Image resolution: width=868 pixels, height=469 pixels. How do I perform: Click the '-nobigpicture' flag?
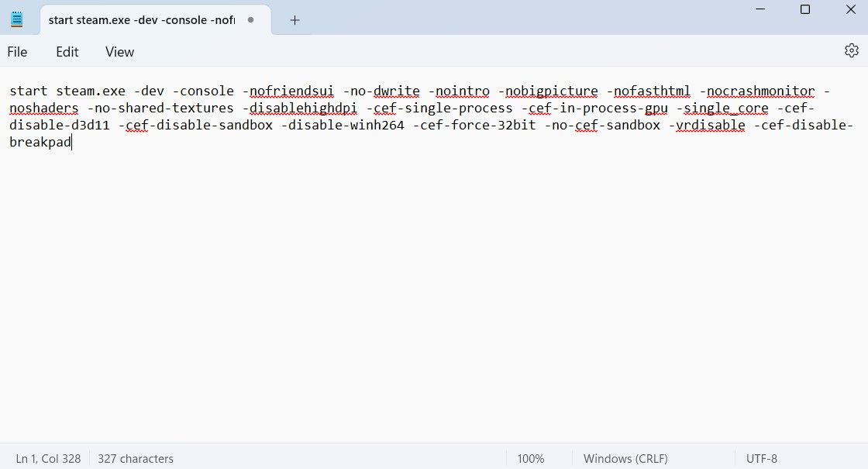[x=548, y=91]
